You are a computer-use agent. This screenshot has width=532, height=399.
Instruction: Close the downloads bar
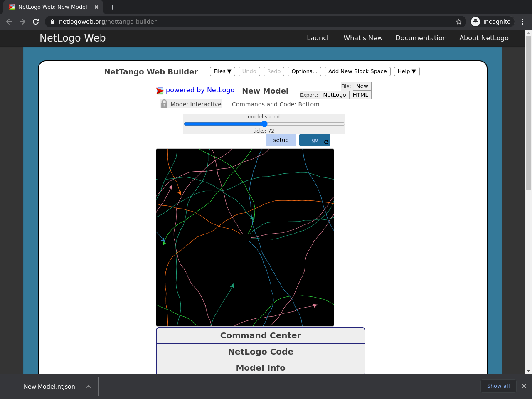click(x=524, y=386)
